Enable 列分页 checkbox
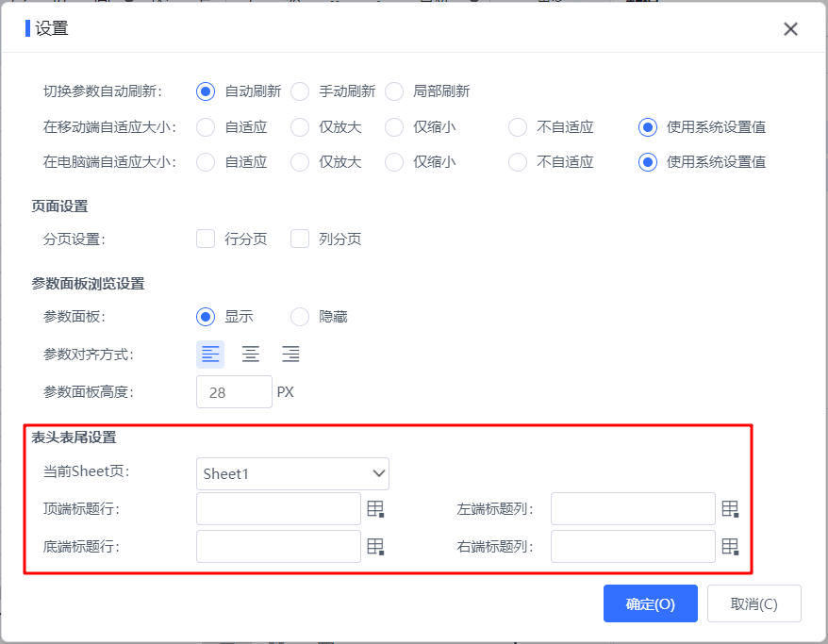Viewport: 828px width, 644px height. (x=299, y=239)
